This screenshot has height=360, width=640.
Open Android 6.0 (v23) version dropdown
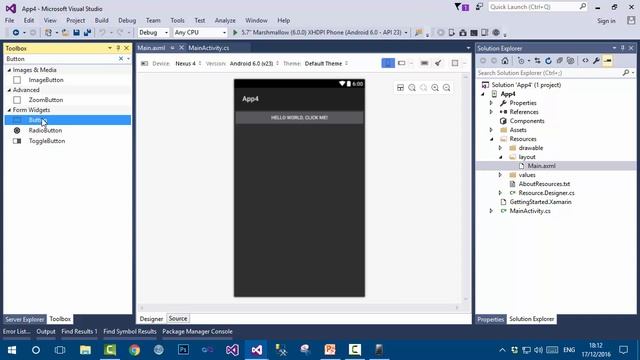click(254, 63)
